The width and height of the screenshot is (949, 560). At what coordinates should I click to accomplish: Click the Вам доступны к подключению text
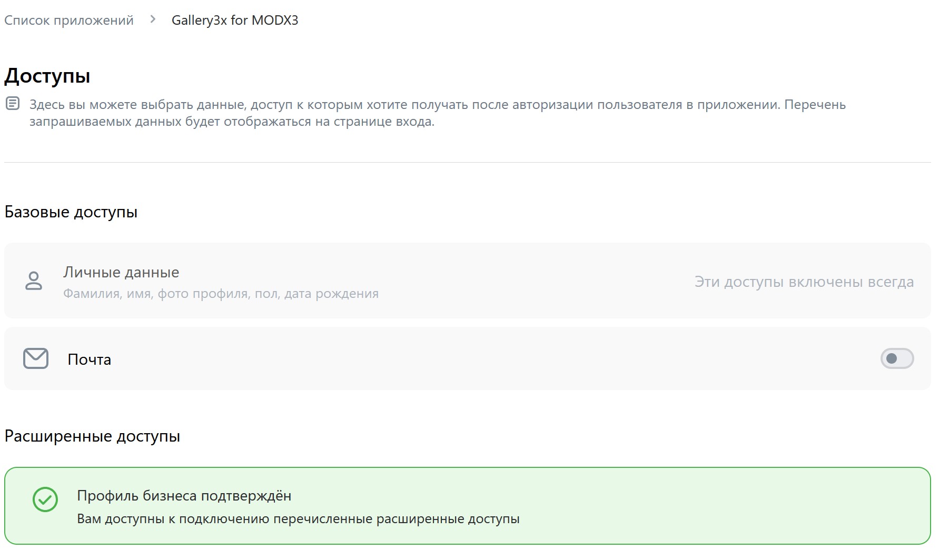(x=298, y=519)
